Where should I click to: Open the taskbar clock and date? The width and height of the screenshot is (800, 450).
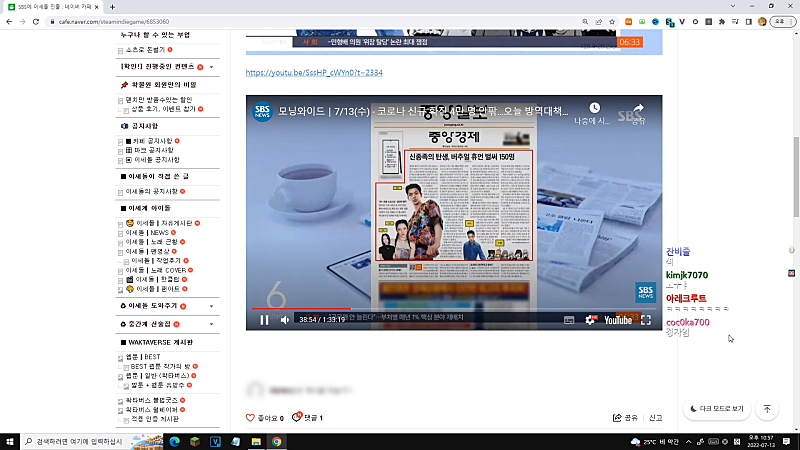[761, 441]
